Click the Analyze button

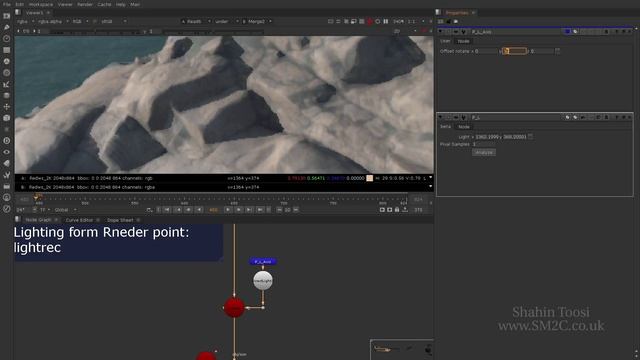[x=484, y=152]
